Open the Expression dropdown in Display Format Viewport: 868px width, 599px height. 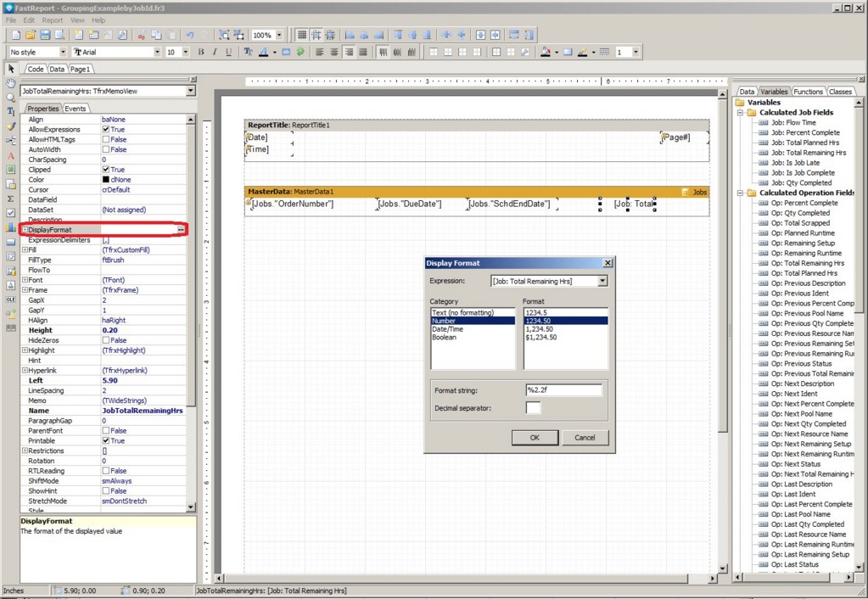pos(602,281)
